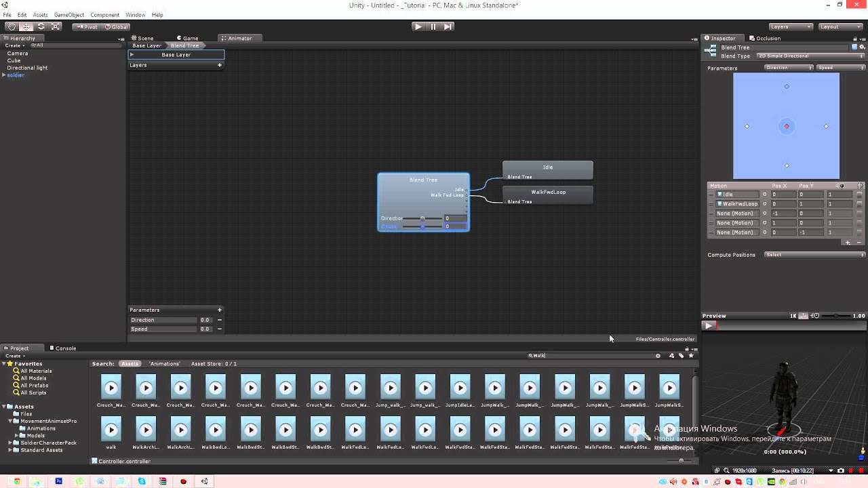The height and width of the screenshot is (488, 868).
Task: Select the Scale tool in toolbar
Action: pyautogui.click(x=56, y=26)
